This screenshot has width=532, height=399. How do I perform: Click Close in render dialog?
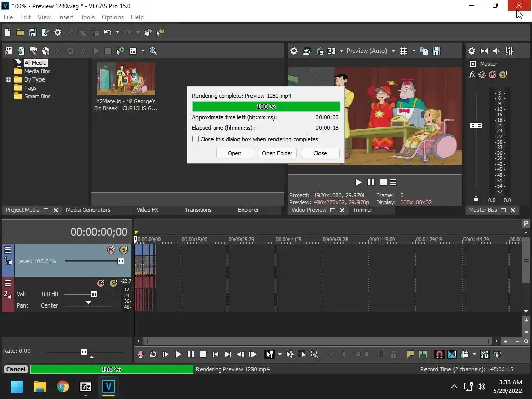(320, 153)
